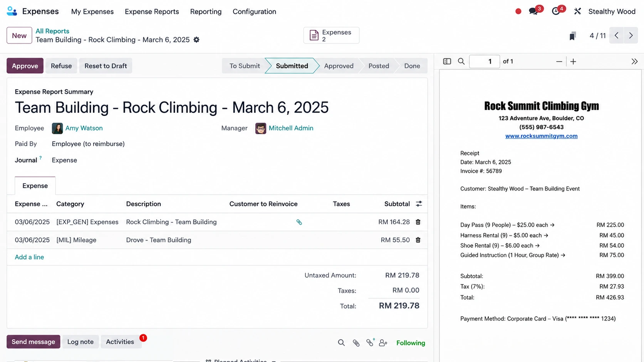Click Log note button
The height and width of the screenshot is (362, 644).
(x=80, y=342)
